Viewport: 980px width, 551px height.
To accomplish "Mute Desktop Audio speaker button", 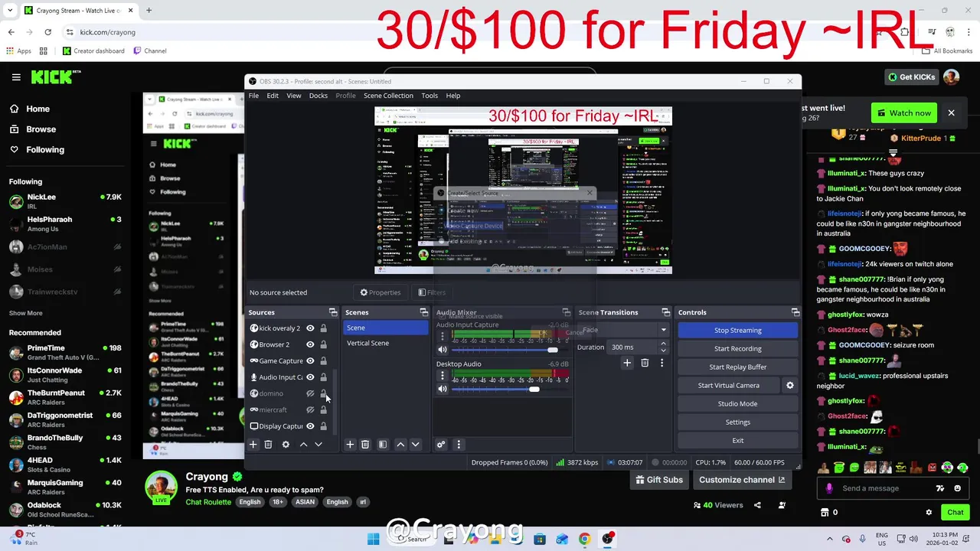I will [x=442, y=389].
